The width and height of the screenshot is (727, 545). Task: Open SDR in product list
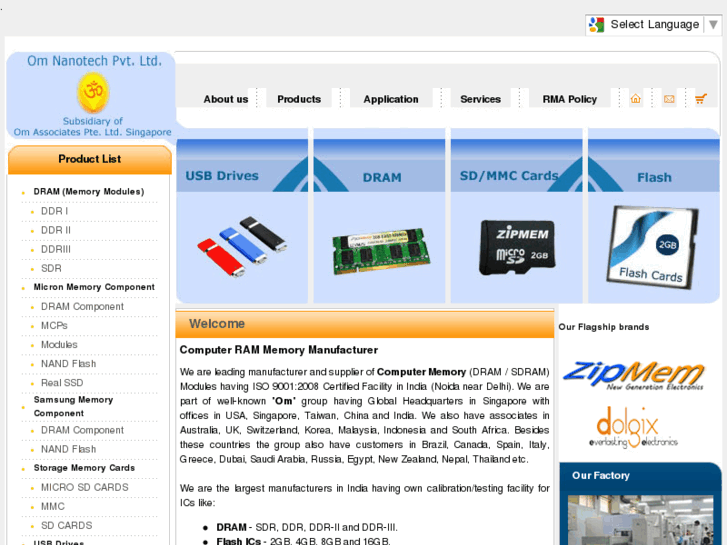51,268
